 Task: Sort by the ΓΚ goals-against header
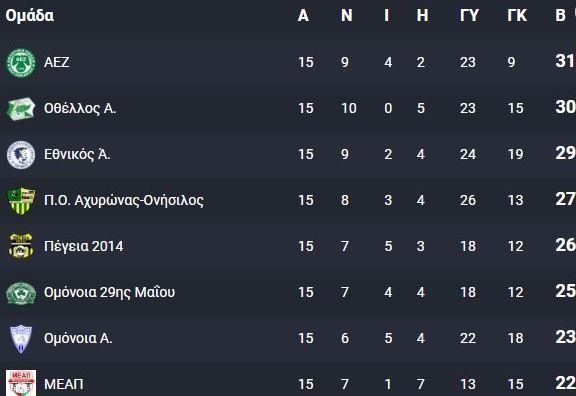(x=517, y=15)
